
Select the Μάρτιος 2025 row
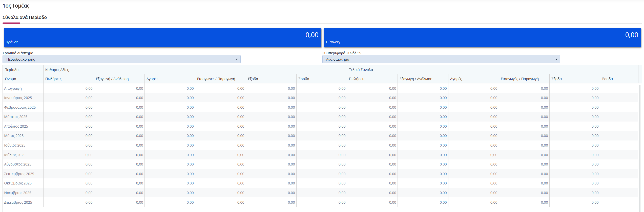(320, 117)
